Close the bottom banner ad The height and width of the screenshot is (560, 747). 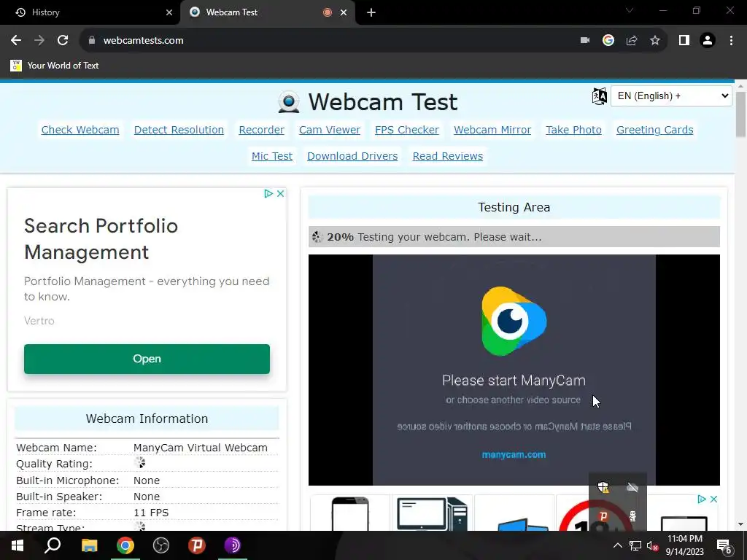tap(713, 499)
